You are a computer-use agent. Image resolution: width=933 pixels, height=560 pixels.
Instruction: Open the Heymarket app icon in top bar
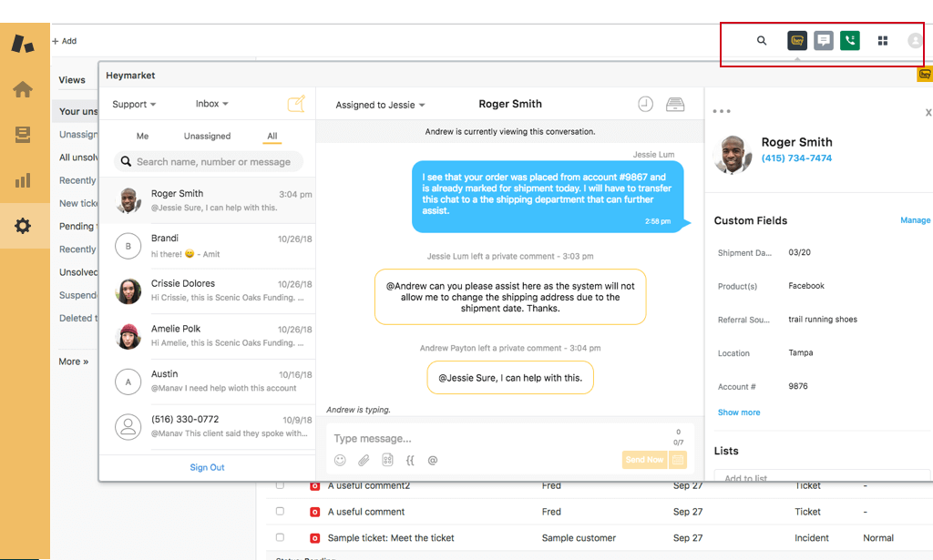click(x=797, y=41)
